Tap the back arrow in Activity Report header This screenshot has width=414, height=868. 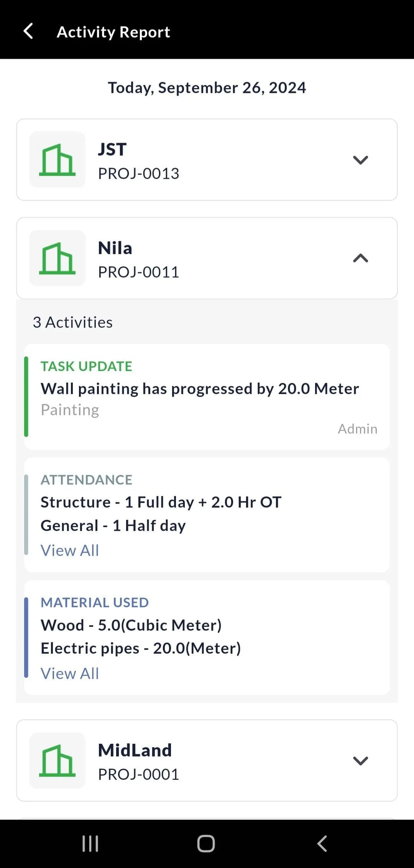click(x=28, y=31)
